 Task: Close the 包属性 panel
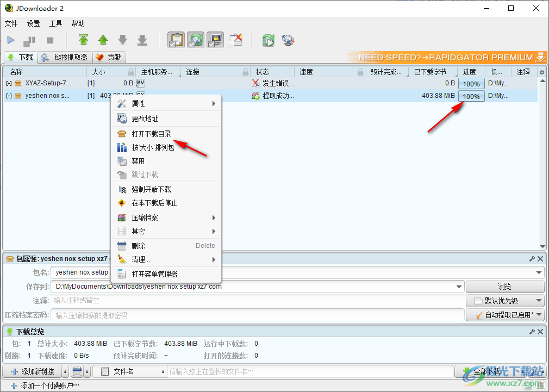(540, 259)
